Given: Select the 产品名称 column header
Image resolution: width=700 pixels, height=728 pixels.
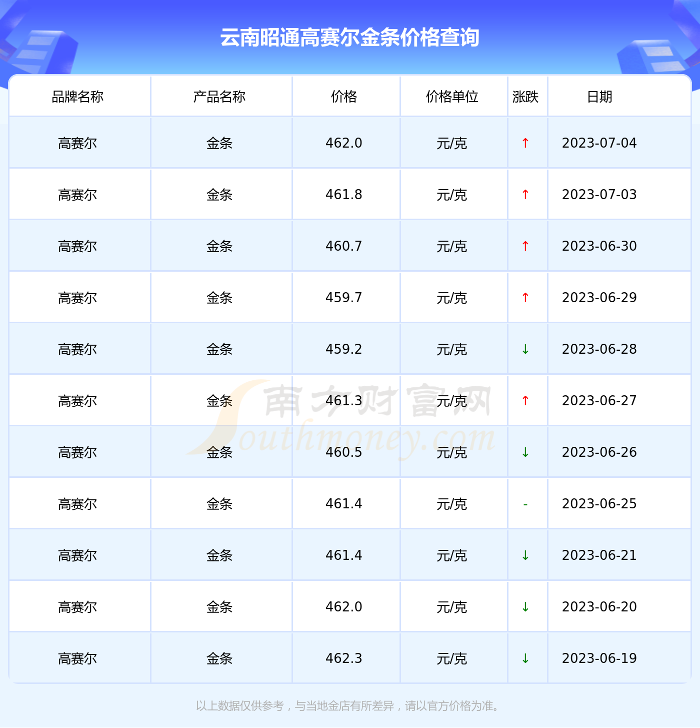Looking at the screenshot, I should pyautogui.click(x=219, y=97).
